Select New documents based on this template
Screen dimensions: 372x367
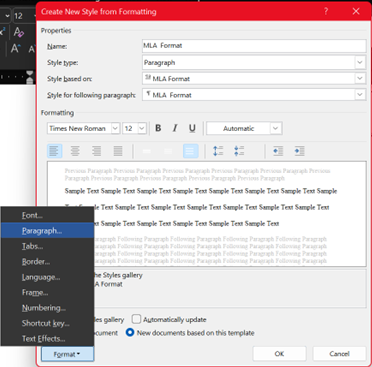[x=130, y=332]
